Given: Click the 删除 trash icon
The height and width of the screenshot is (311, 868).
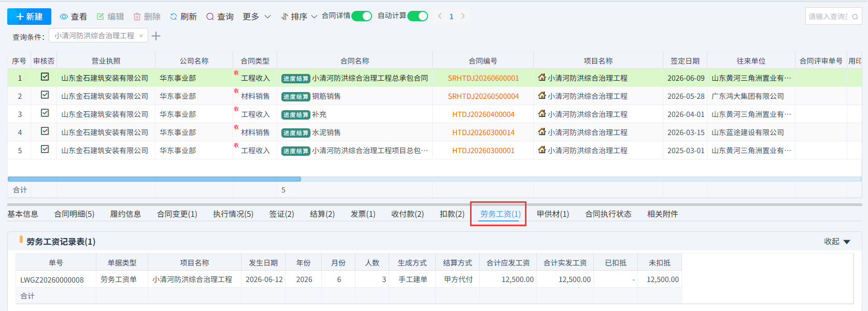Looking at the screenshot, I should point(137,17).
